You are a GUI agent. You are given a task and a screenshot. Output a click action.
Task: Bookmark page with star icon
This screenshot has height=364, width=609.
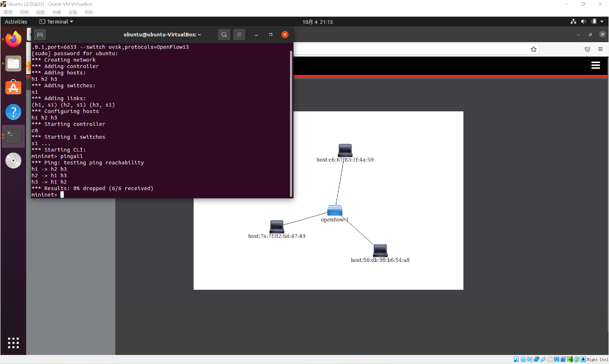click(533, 49)
